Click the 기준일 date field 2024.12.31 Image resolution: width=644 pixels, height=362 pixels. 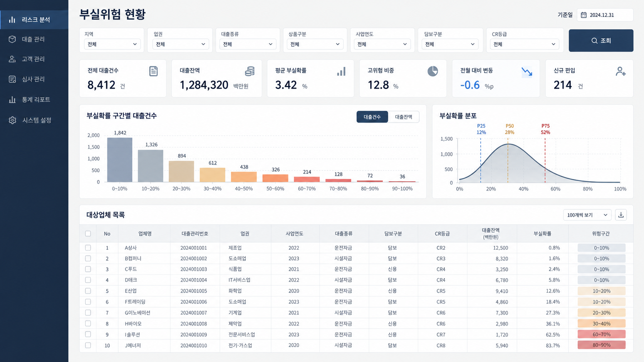[605, 15]
